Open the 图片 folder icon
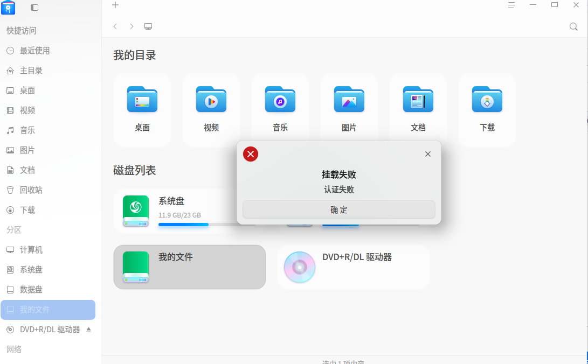Image resolution: width=588 pixels, height=364 pixels. click(x=349, y=99)
